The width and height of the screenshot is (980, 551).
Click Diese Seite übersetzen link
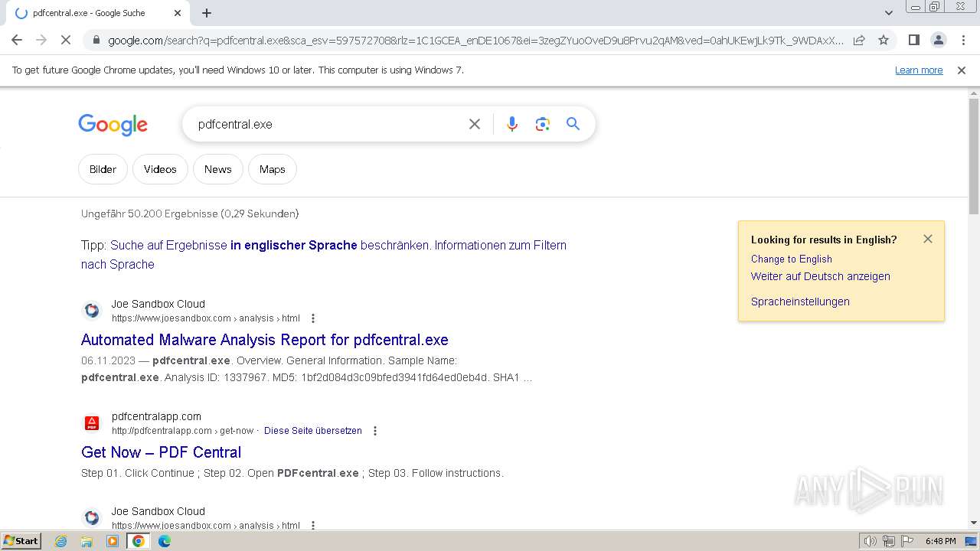click(313, 431)
